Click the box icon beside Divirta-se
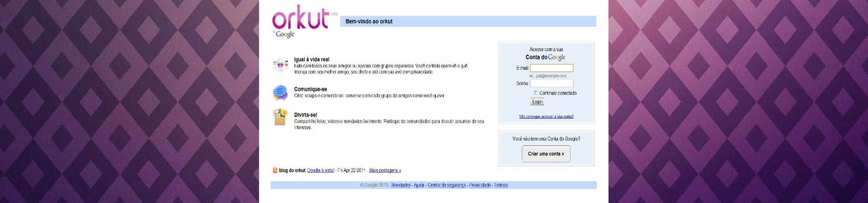The image size is (868, 203). click(280, 117)
